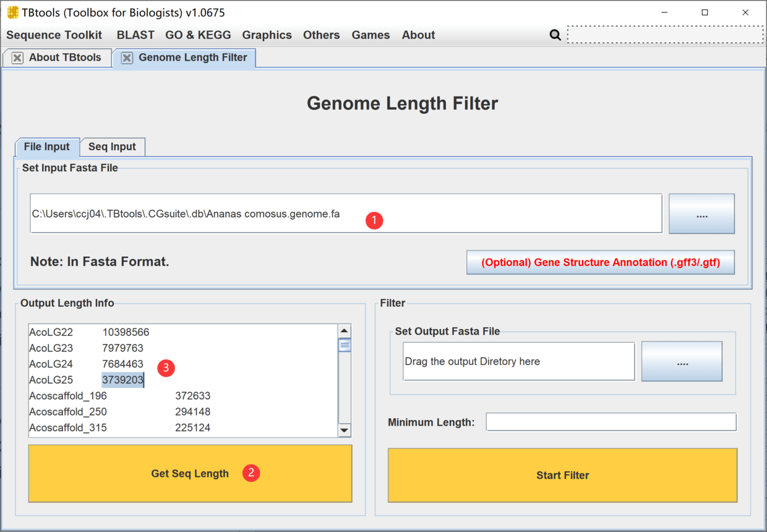The image size is (767, 532).
Task: Close the TBtools window
Action: pos(745,12)
